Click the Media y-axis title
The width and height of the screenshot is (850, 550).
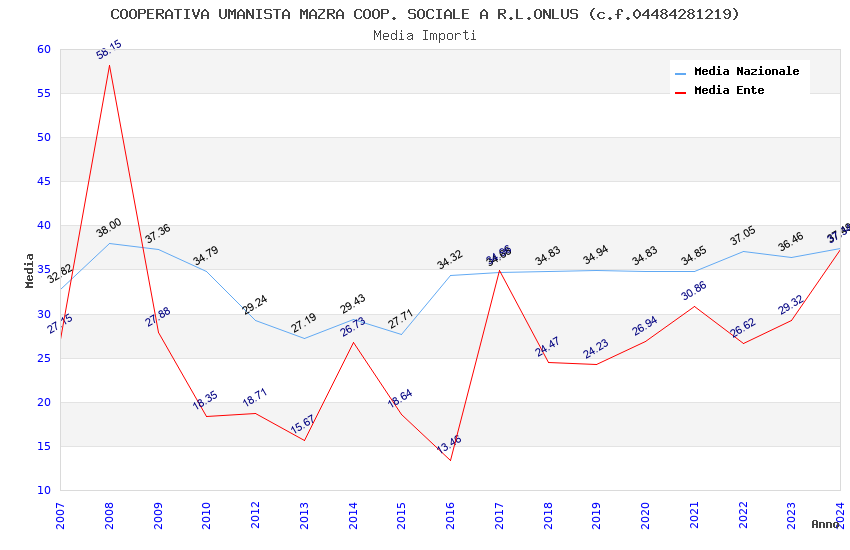tap(29, 270)
